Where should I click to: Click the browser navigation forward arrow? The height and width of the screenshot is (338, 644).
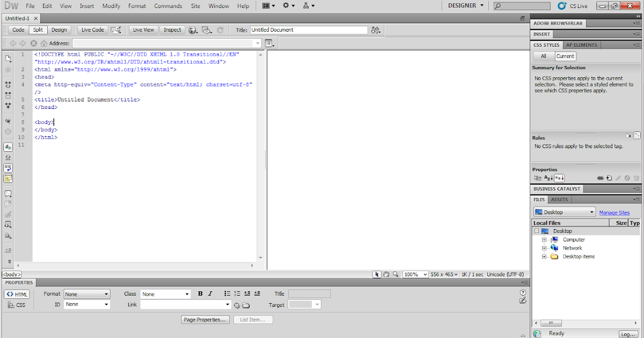[x=23, y=43]
